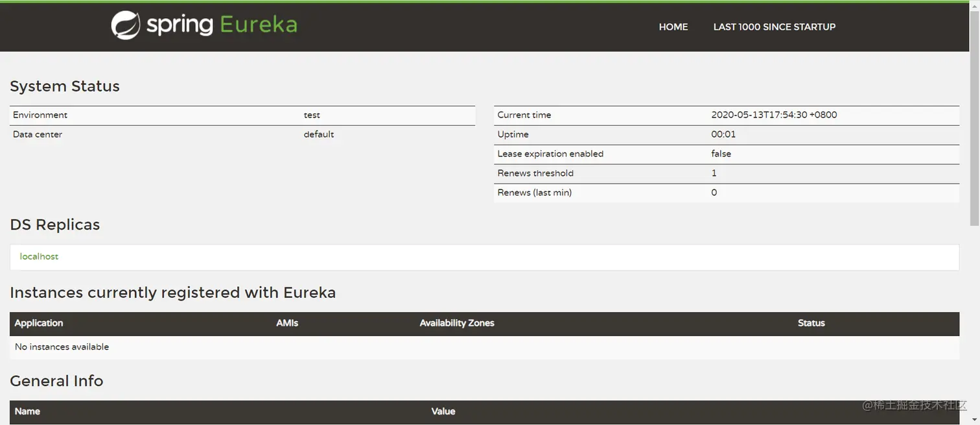Select the Renews threshold label
This screenshot has width=980, height=425.
pos(535,173)
